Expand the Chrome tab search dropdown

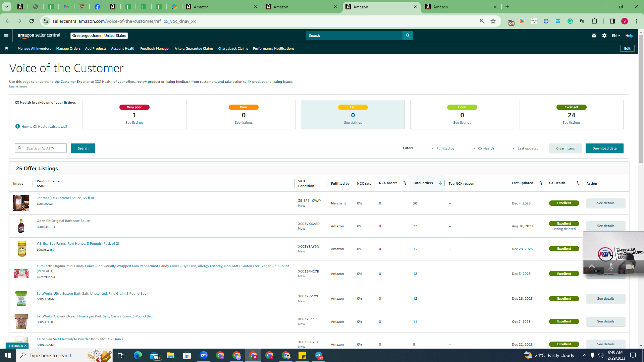click(6, 7)
